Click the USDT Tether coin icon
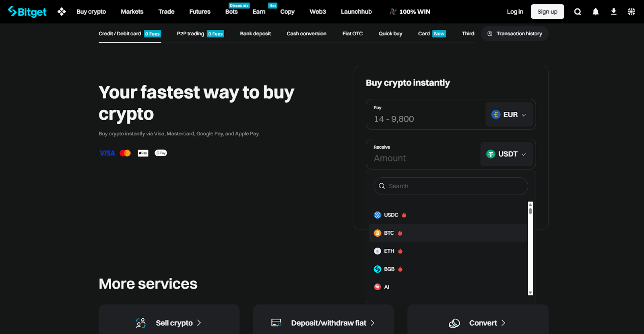The width and height of the screenshot is (644, 334). point(491,154)
